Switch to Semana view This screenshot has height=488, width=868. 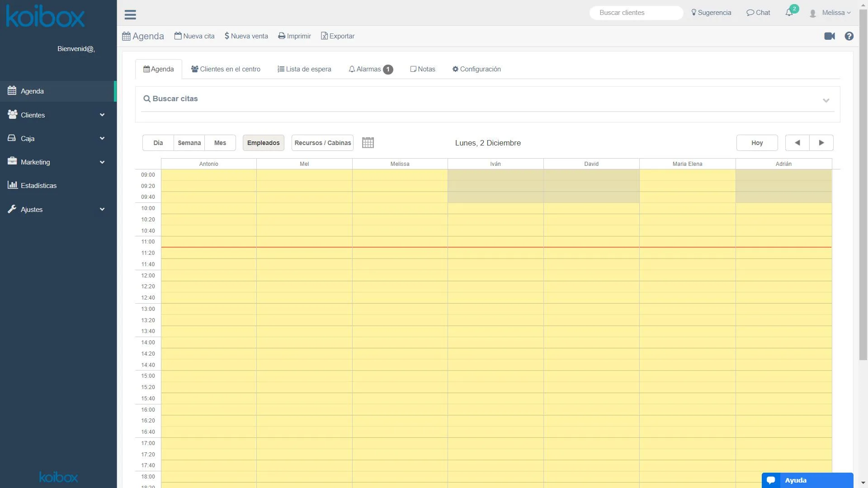coord(189,143)
